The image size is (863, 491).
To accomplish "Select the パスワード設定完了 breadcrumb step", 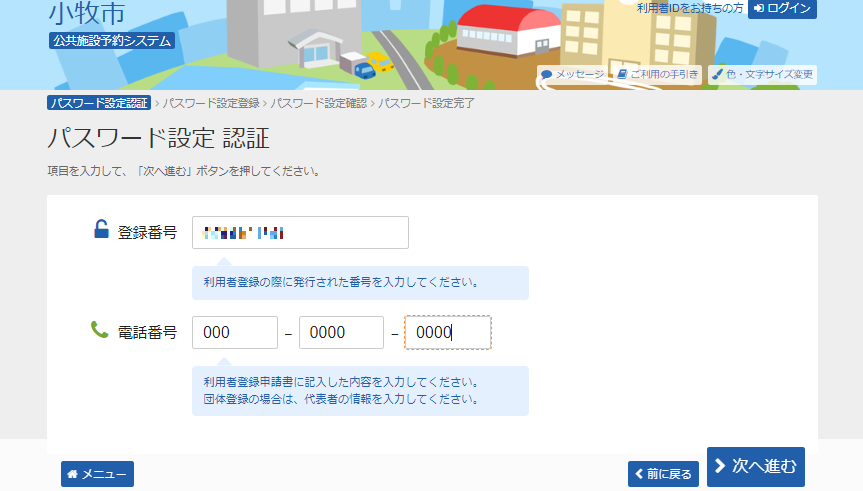I will pos(426,103).
